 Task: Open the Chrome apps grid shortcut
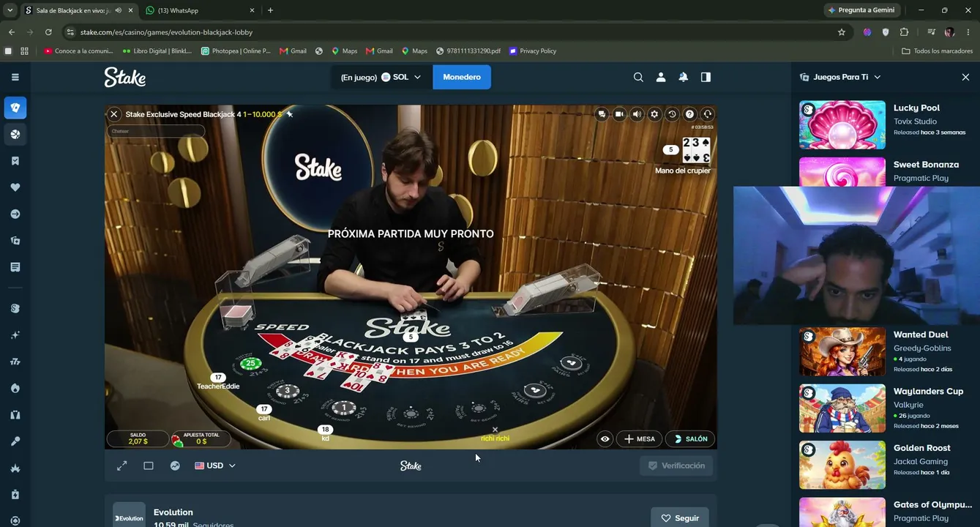pos(24,51)
